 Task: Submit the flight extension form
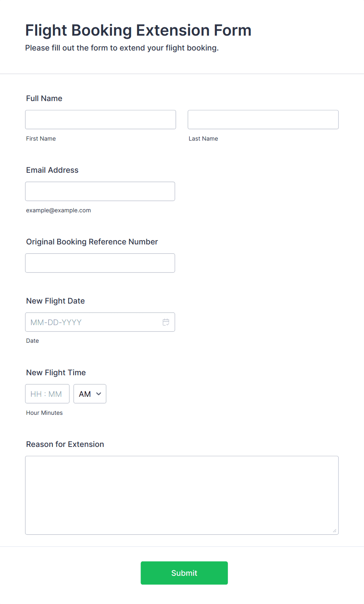[184, 573]
